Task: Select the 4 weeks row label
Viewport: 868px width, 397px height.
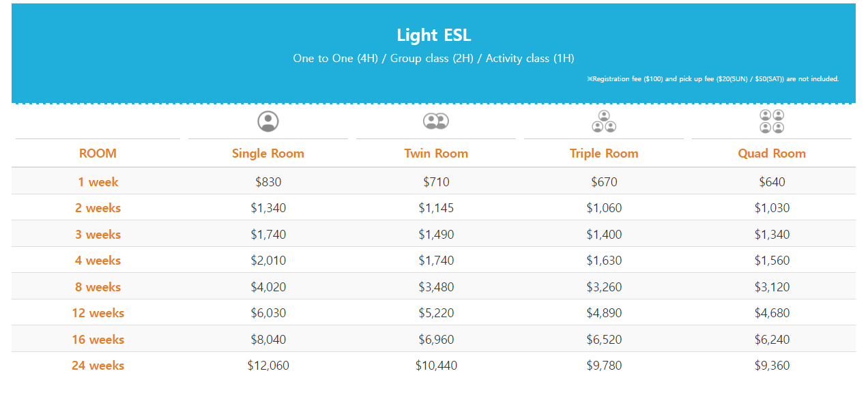Action: click(x=98, y=261)
